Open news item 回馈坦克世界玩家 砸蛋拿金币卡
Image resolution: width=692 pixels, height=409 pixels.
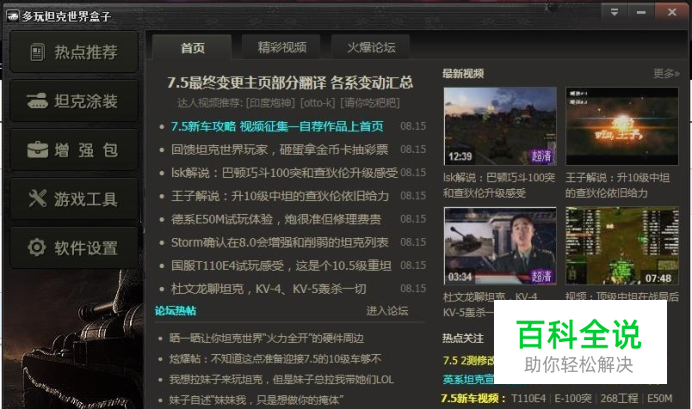(x=280, y=150)
